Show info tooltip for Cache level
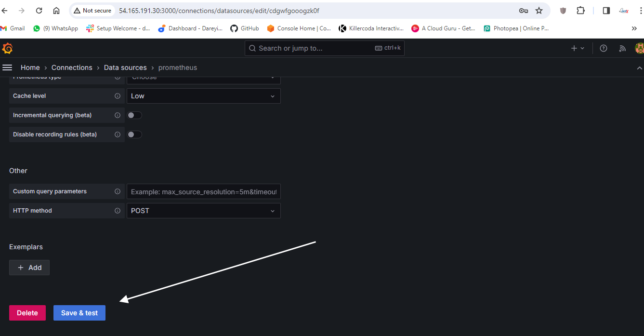 coord(118,96)
